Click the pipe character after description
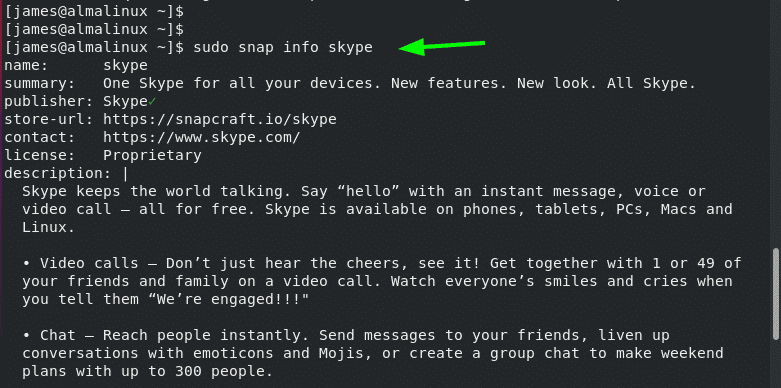Image resolution: width=781 pixels, height=388 pixels. tap(125, 174)
